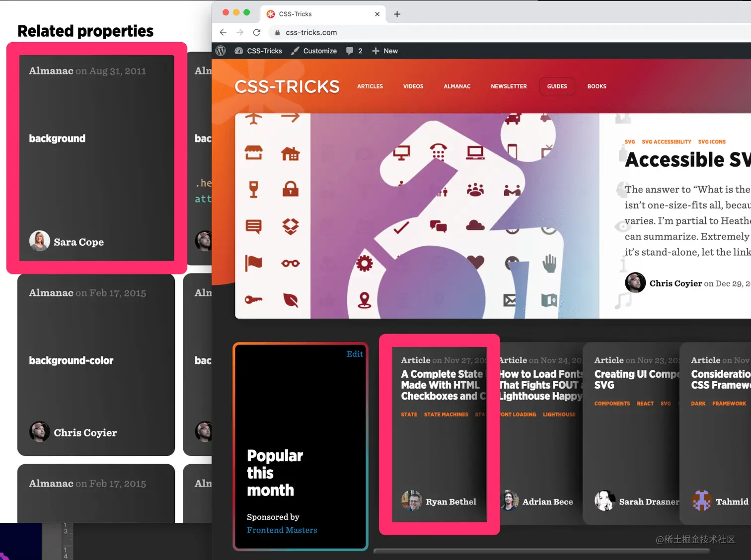Viewport: 751px width, 560px height.
Task: Select the CSS-Tricks browser tab
Action: click(323, 14)
